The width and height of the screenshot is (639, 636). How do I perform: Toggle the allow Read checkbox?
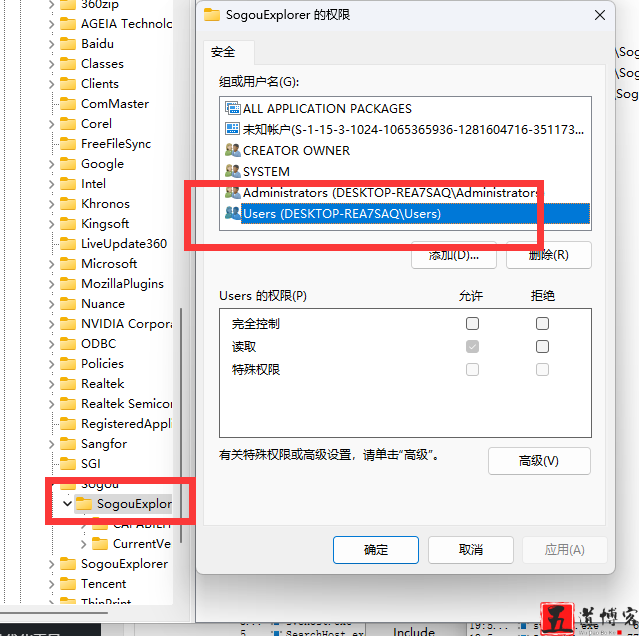pos(472,347)
